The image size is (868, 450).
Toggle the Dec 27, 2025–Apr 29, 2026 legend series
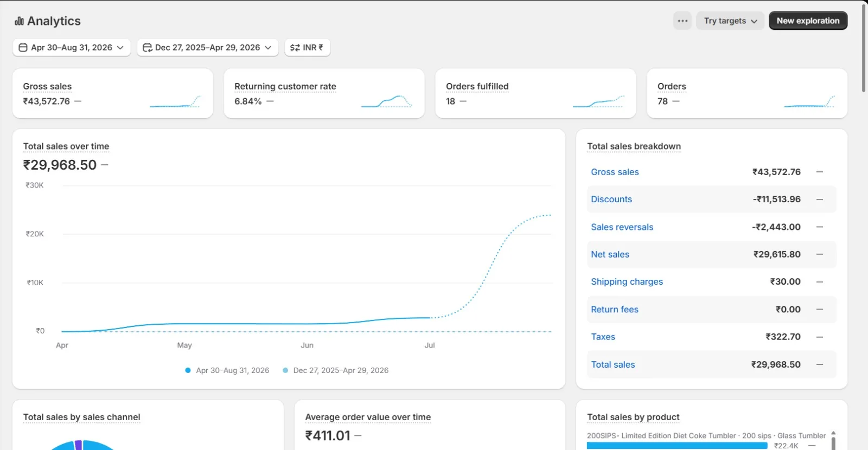(335, 370)
